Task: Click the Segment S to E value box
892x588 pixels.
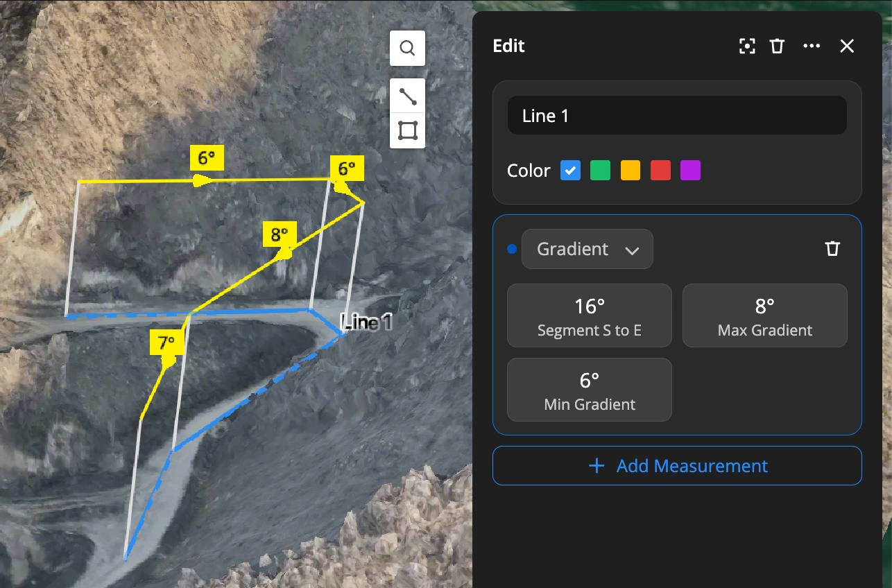Action: (x=589, y=315)
